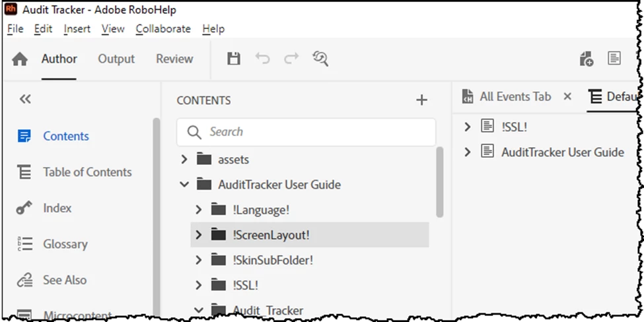Screen dimensions: 644x322
Task: Select the All Events Tab document tab
Action: pos(507,97)
